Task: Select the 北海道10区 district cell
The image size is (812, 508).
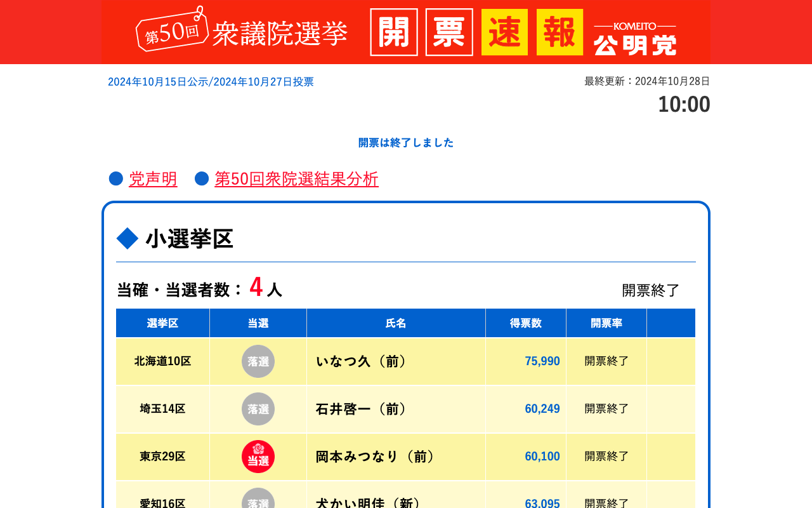Action: pos(163,361)
